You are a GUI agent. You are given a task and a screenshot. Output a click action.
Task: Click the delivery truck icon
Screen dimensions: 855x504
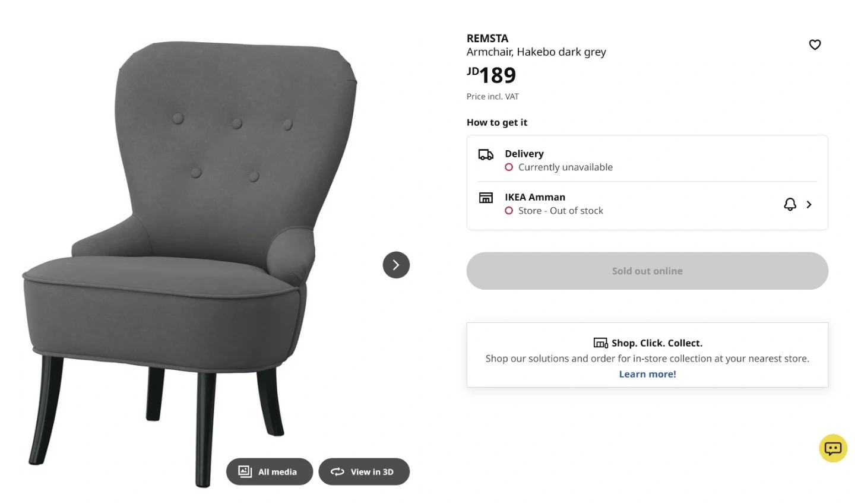[486, 155]
